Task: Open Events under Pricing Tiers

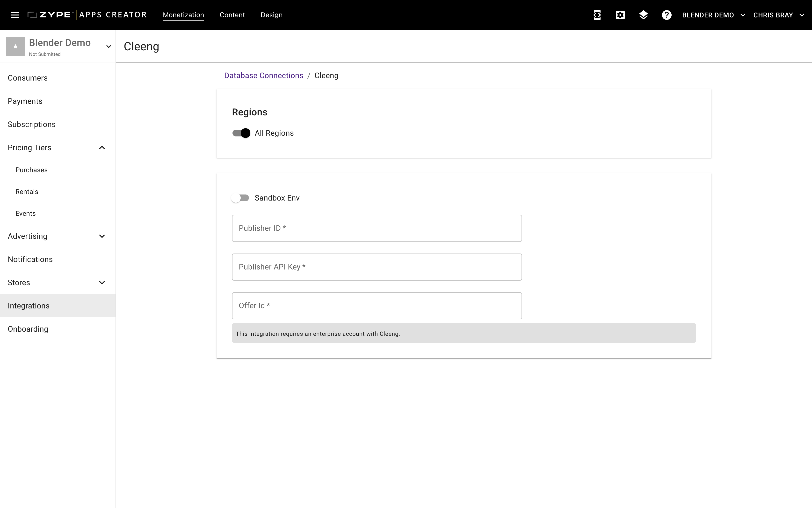Action: point(58,214)
